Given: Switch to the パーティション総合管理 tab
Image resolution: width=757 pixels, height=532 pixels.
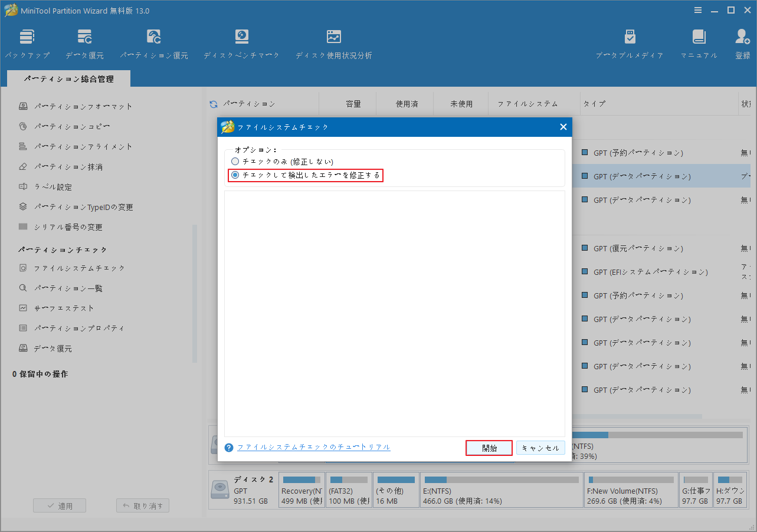Looking at the screenshot, I should (68, 77).
